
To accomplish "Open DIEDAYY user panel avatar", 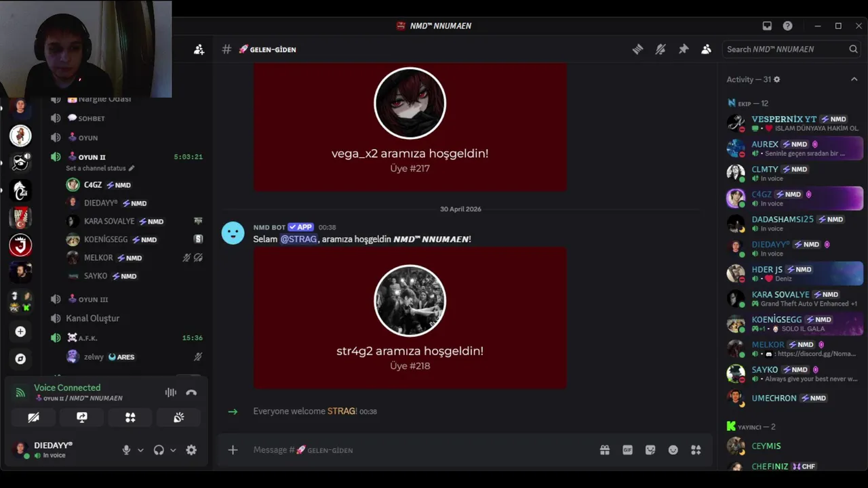I will click(x=20, y=449).
